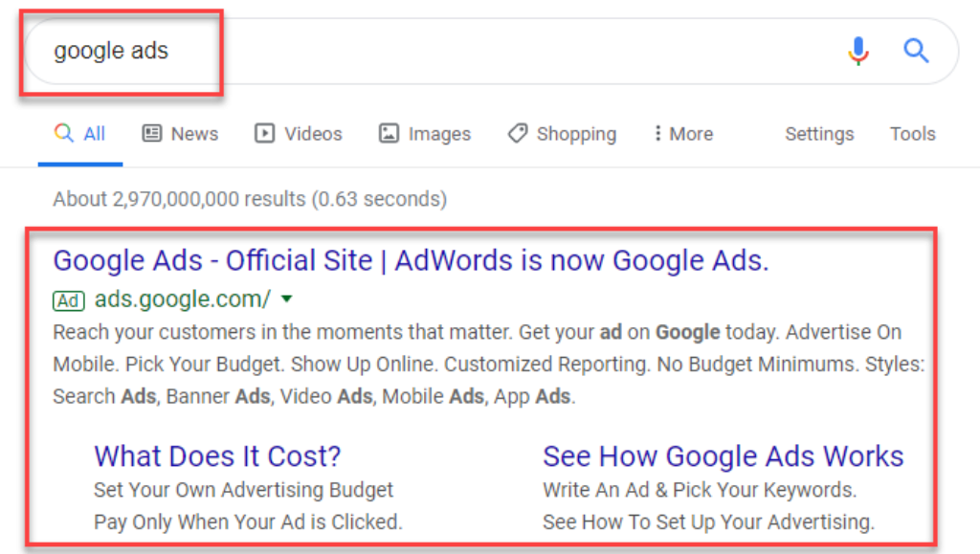
Task: Click the three-dot More icon
Action: click(657, 134)
